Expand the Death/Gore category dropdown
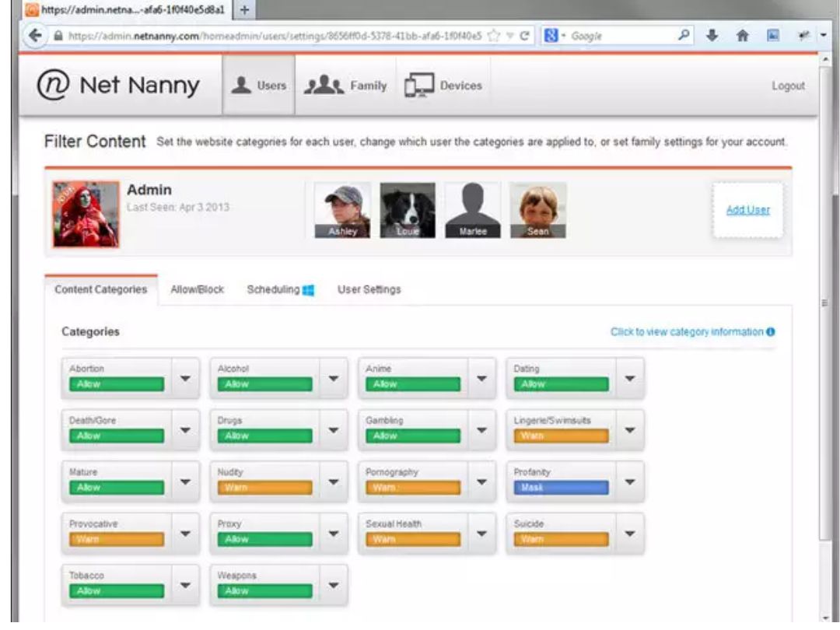The height and width of the screenshot is (630, 840). 185,430
